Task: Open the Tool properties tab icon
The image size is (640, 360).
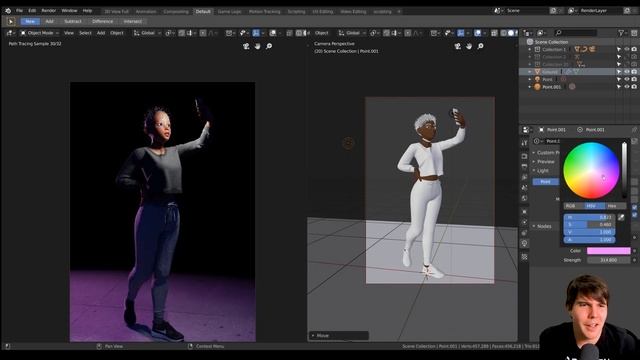Action: pos(524,143)
